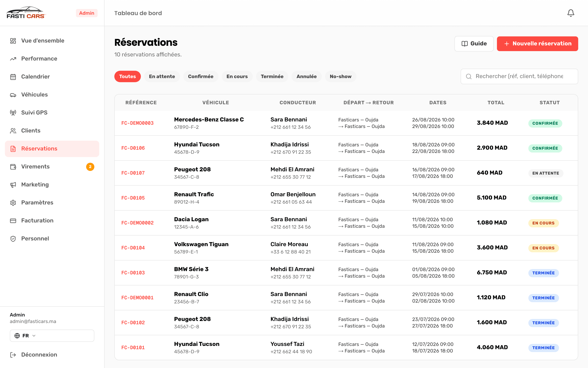This screenshot has width=588, height=368.
Task: Open the notifications bell
Action: [x=570, y=13]
